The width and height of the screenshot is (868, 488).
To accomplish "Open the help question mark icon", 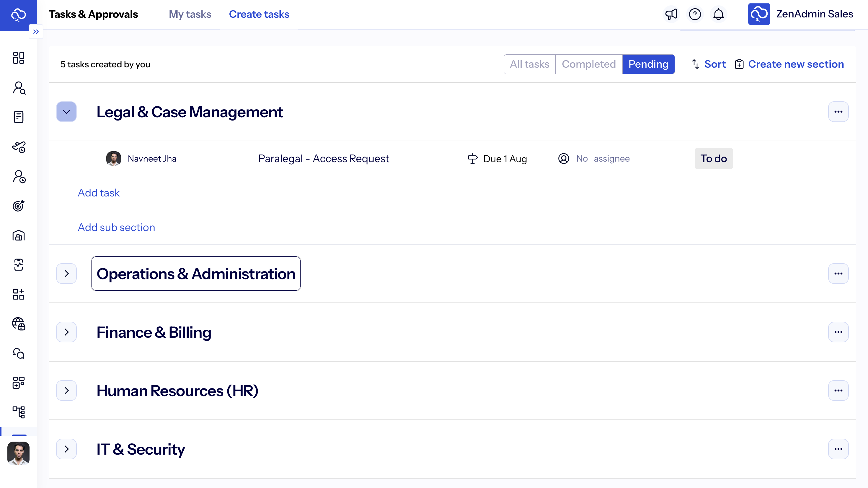I will [x=695, y=14].
